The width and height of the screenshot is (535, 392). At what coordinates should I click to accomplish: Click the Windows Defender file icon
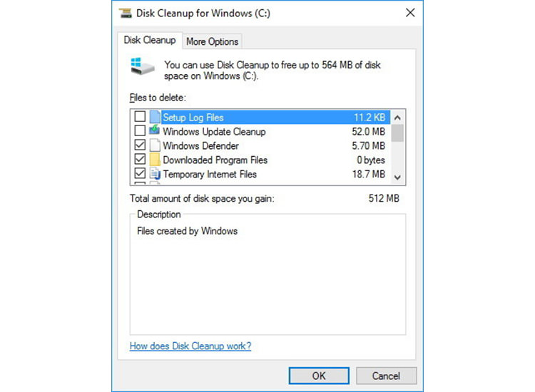(x=154, y=146)
